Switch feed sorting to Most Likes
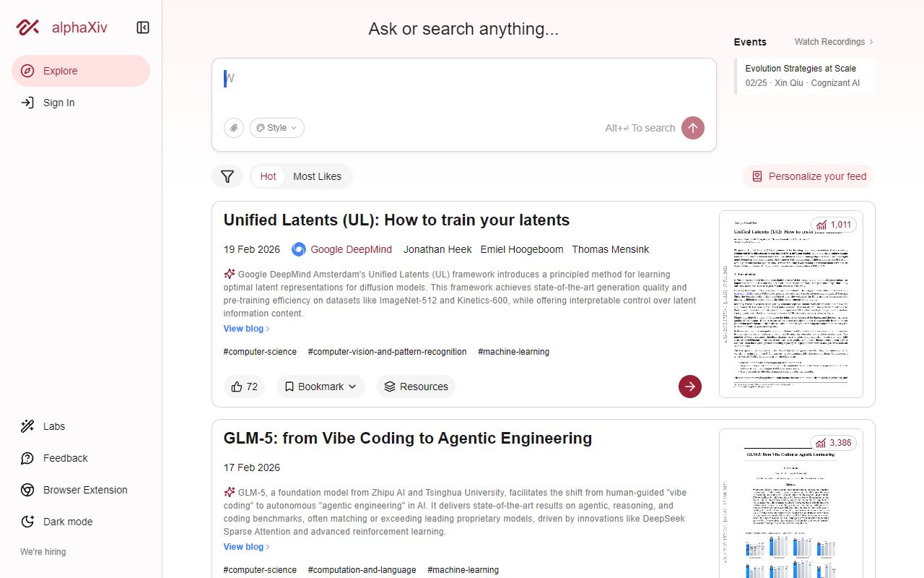Viewport: 924px width, 578px height. click(x=317, y=176)
